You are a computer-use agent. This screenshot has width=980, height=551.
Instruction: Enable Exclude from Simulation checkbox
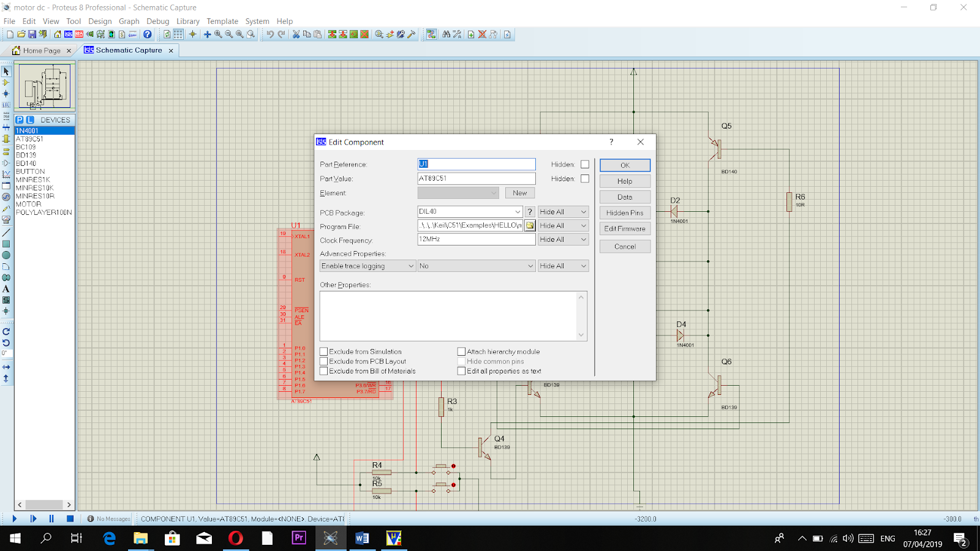tap(324, 351)
